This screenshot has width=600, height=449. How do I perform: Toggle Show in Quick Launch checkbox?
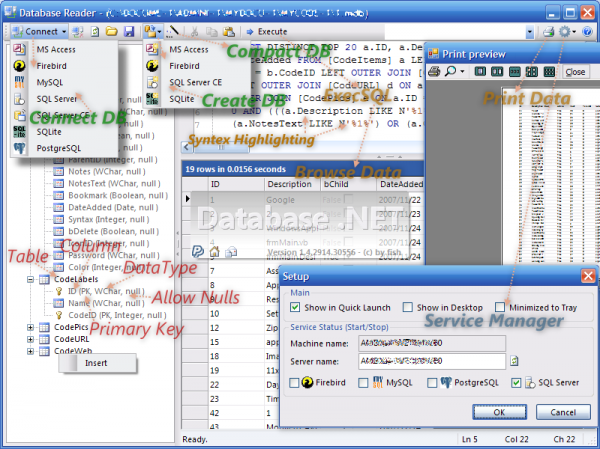[x=294, y=307]
